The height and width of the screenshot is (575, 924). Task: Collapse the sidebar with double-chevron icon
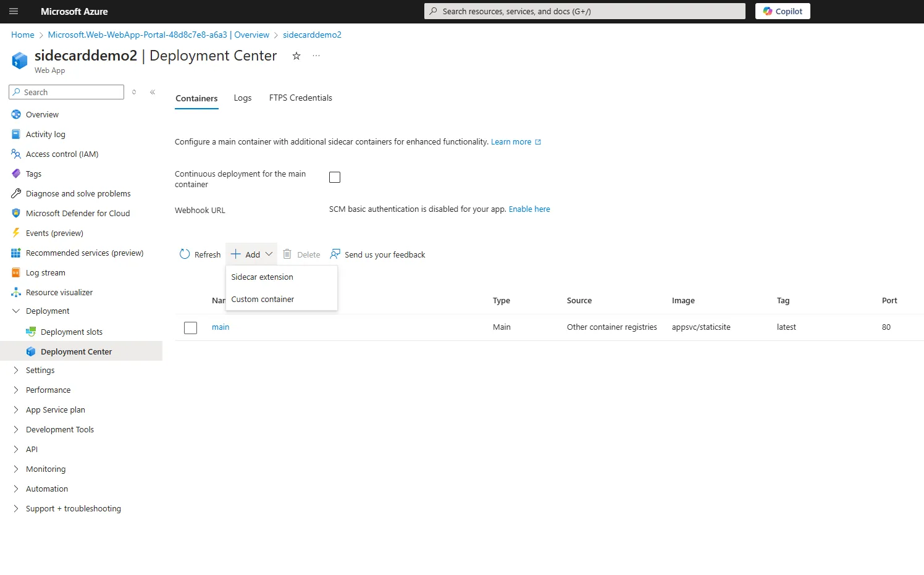tap(153, 92)
